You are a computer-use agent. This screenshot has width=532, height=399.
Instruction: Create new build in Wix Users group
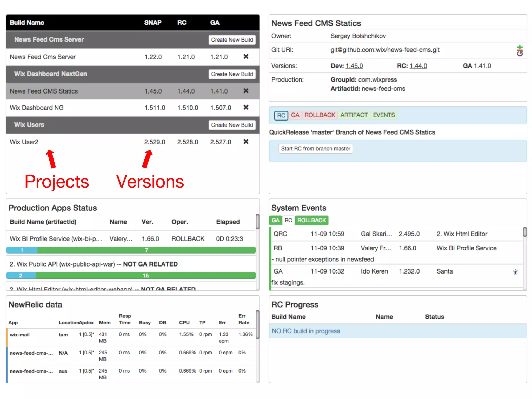pos(232,125)
